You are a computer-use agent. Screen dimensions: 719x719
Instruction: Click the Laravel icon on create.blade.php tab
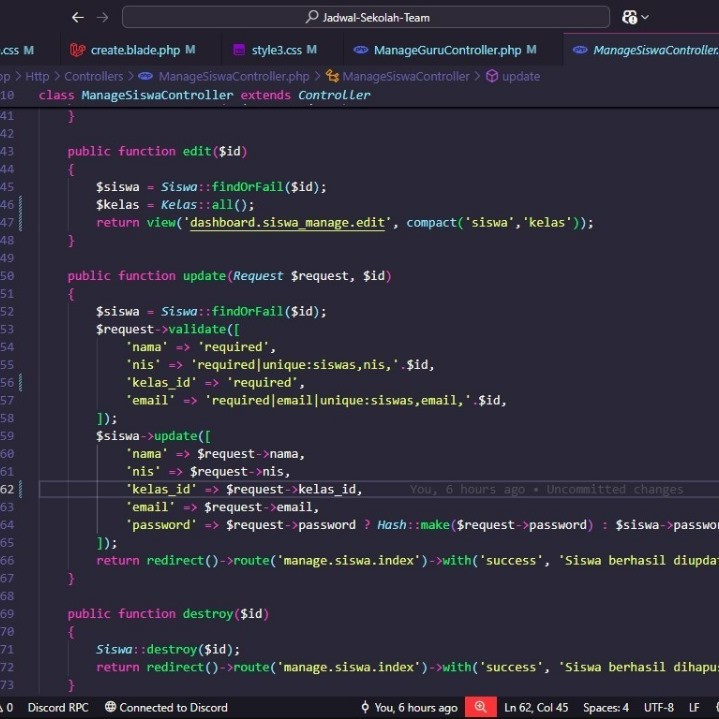point(78,50)
